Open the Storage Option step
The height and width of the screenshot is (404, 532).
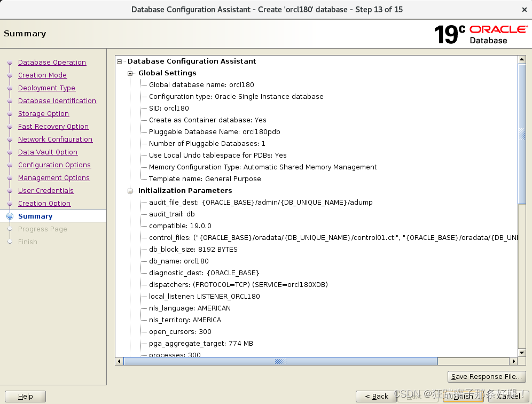coord(43,113)
